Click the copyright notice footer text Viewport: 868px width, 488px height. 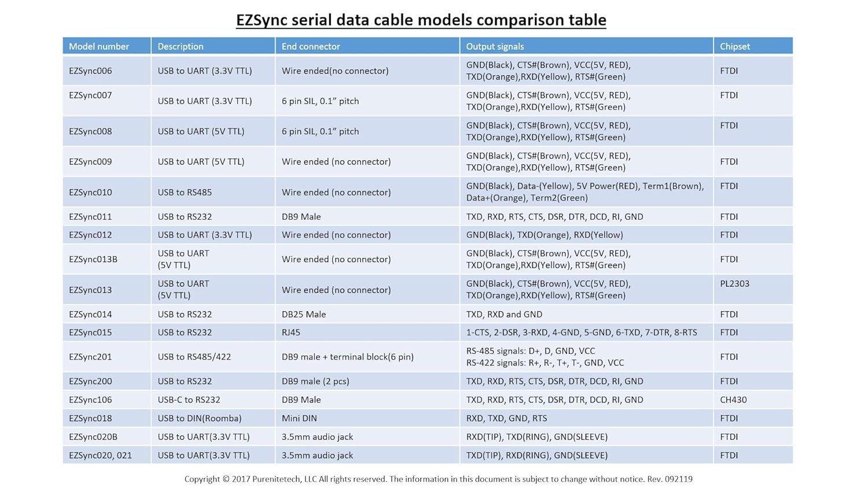pyautogui.click(x=438, y=479)
